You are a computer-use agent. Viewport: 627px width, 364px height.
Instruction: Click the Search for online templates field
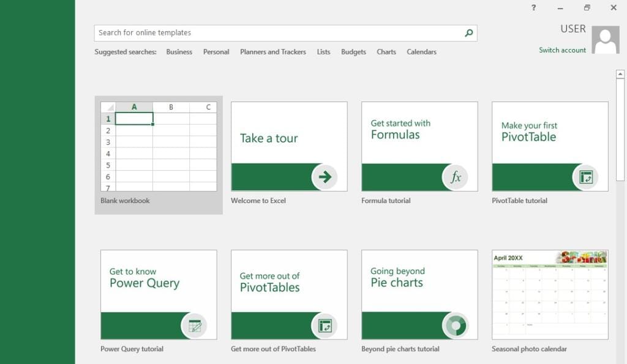(285, 33)
